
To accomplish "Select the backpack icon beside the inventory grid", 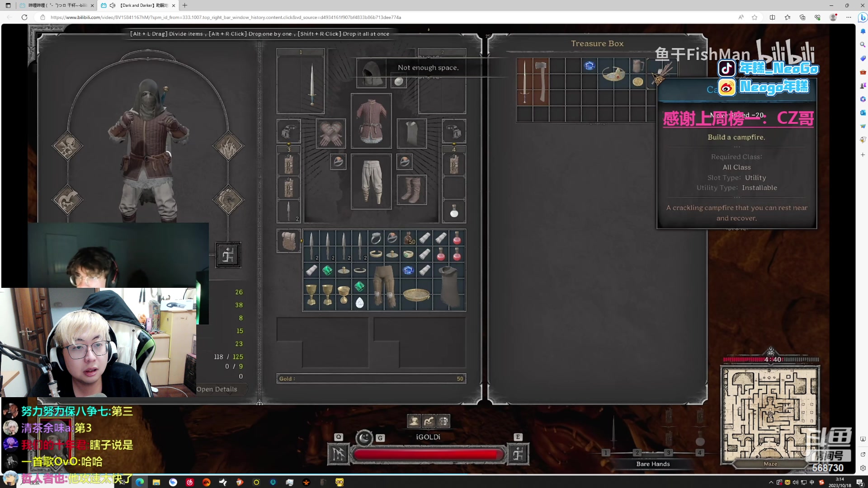I will point(288,241).
